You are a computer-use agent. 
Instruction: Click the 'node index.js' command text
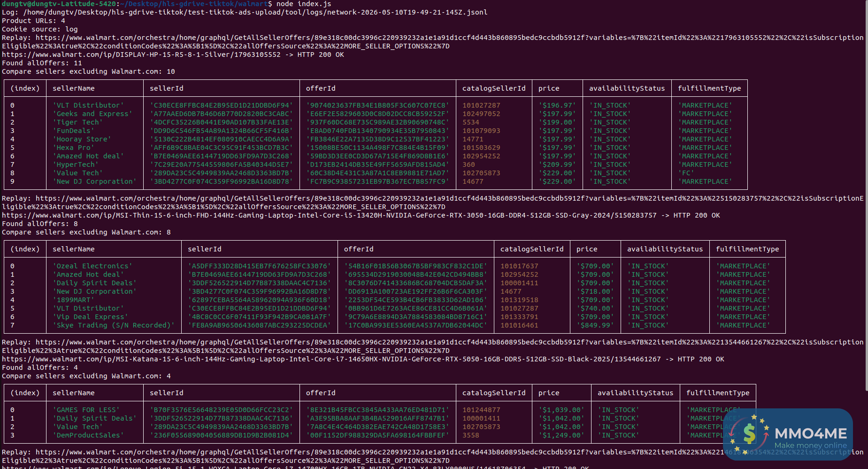click(x=303, y=4)
